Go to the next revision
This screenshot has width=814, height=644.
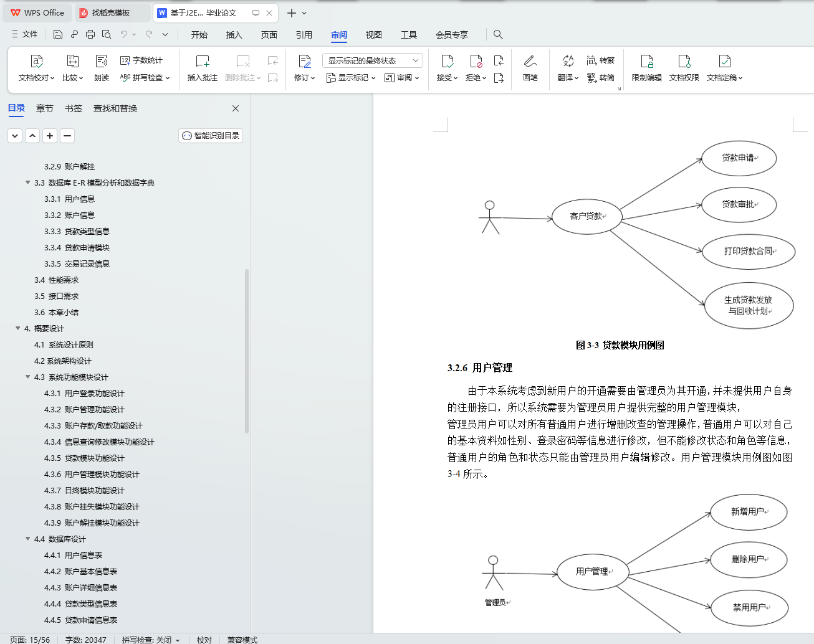tap(499, 78)
